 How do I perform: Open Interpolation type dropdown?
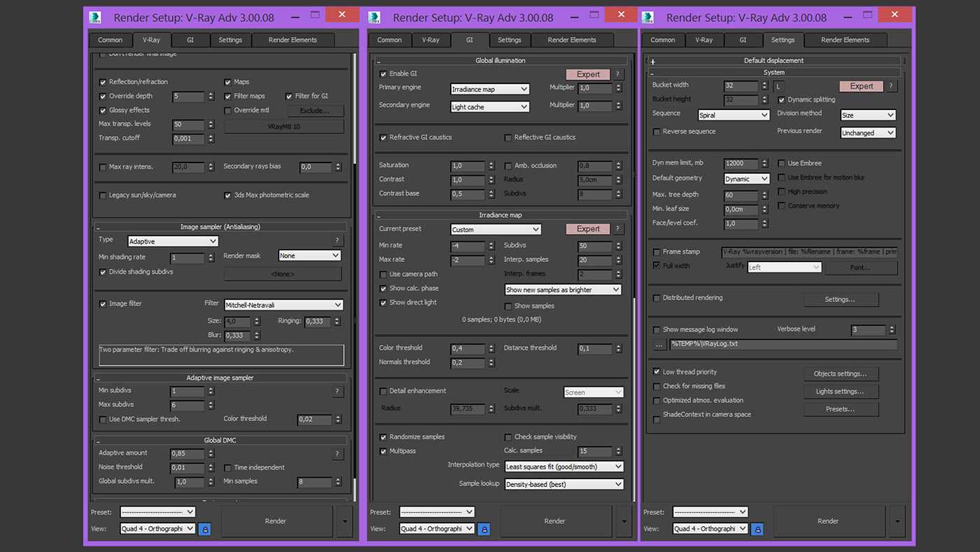click(563, 467)
